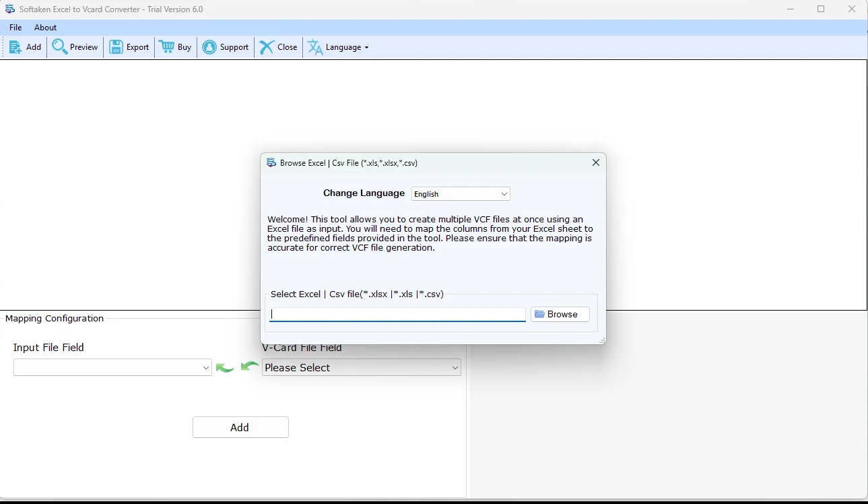Click the dialog resize grip corner

(601, 340)
